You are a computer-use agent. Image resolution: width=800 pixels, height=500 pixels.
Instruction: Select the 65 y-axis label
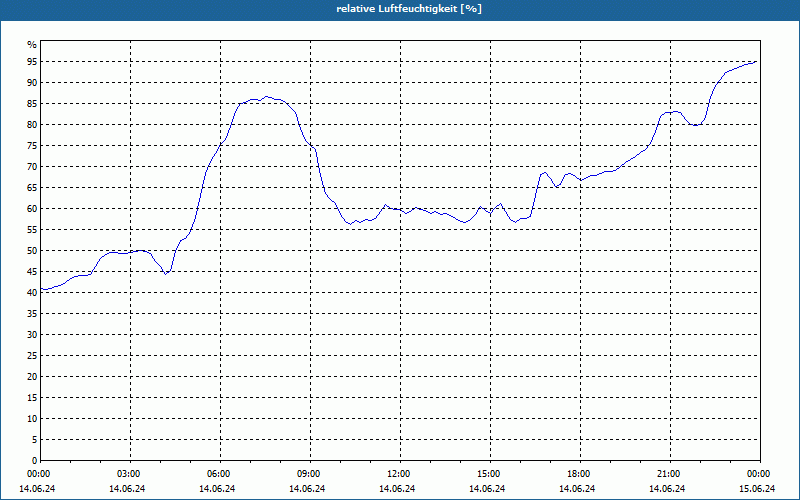tap(32, 188)
